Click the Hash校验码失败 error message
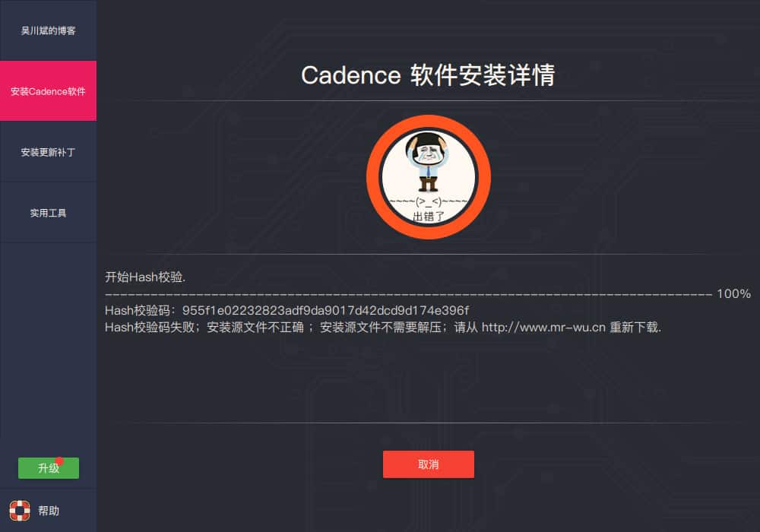 (383, 328)
